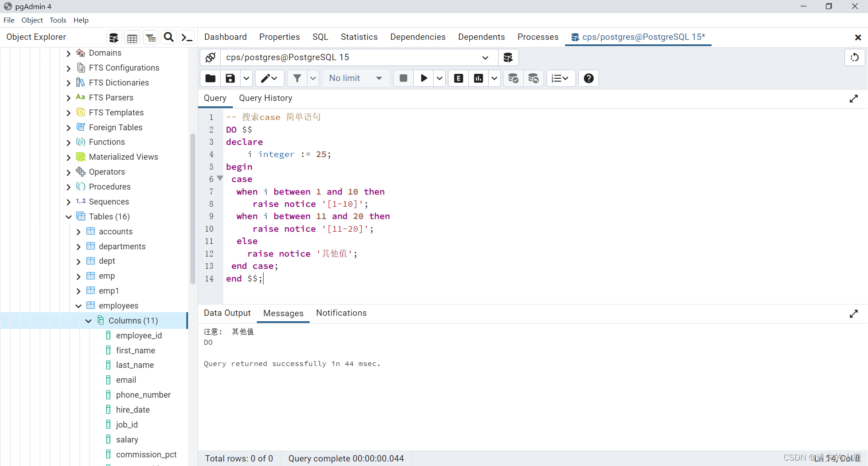This screenshot has width=868, height=466.
Task: Open the No limit rows dropdown
Action: 356,78
